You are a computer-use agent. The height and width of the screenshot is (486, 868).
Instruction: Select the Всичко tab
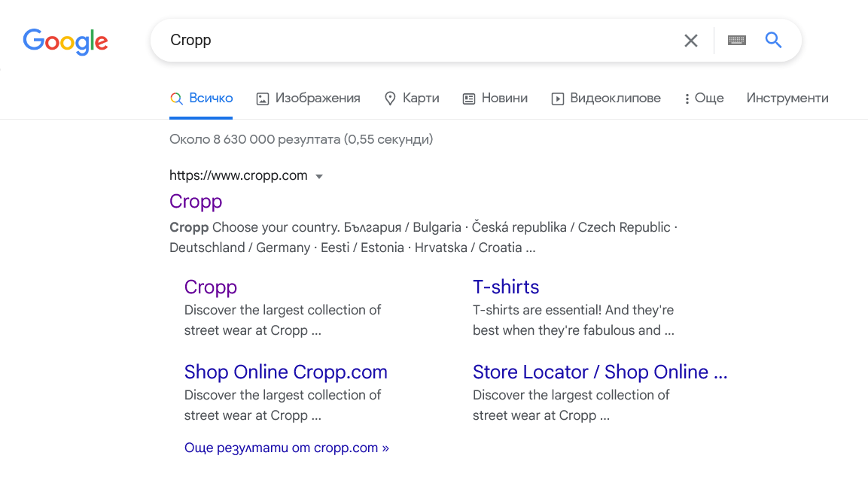tap(202, 99)
